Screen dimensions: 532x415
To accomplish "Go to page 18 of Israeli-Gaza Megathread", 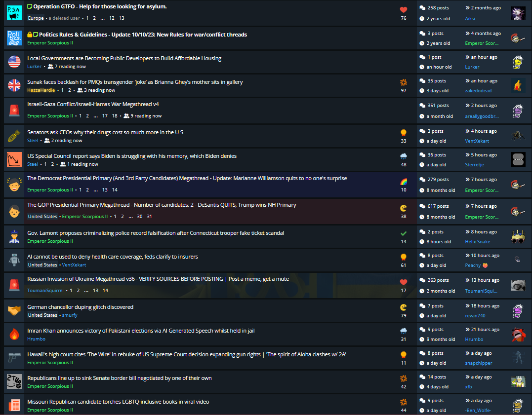I will [115, 116].
